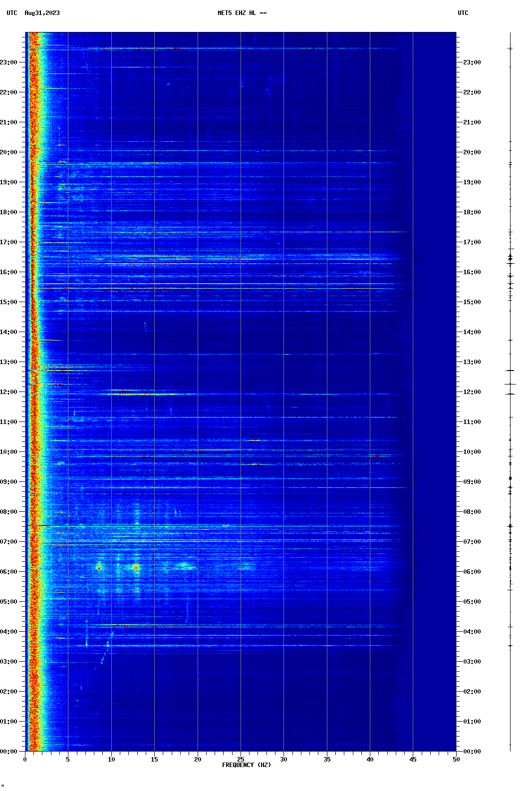Click the 17:00 label on right axis
The image size is (532, 791).
(x=472, y=242)
